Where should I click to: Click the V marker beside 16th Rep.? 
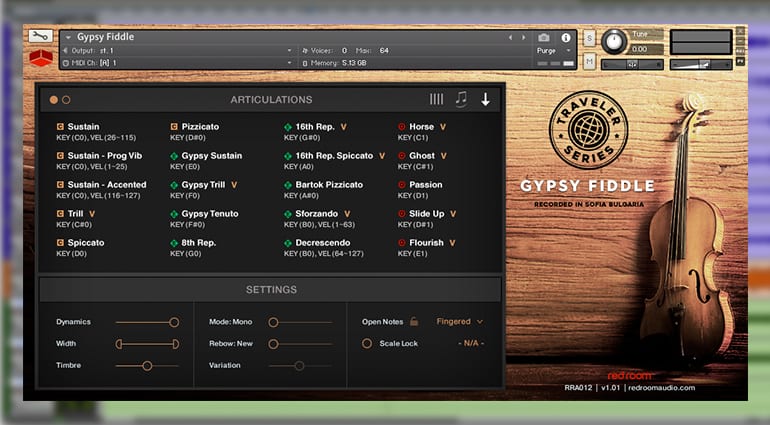coord(343,127)
